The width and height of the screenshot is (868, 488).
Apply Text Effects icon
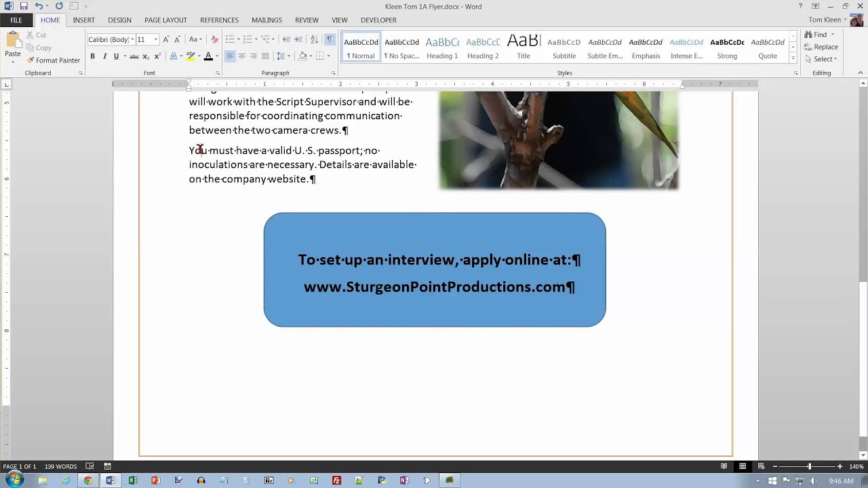[174, 56]
